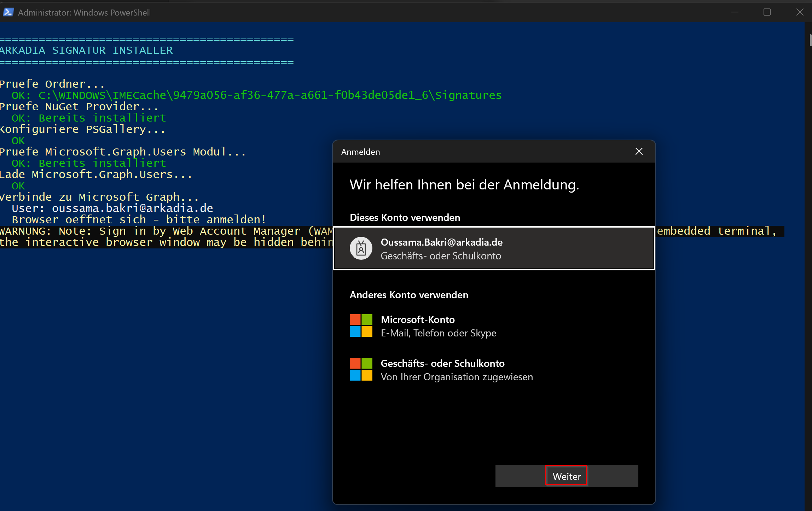Click the Weiter button
Screen dimensions: 812x511
(567, 476)
